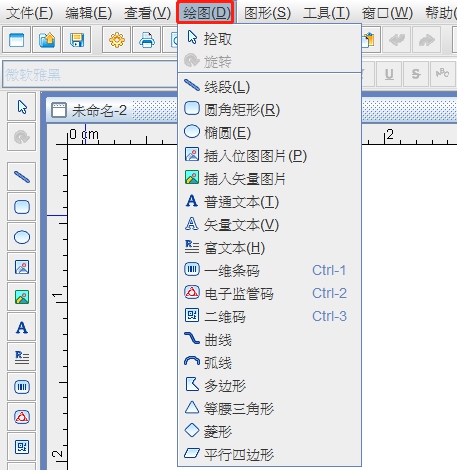The height and width of the screenshot is (470, 457).
Task: Toggle the underline U formatting button
Action: click(x=389, y=74)
